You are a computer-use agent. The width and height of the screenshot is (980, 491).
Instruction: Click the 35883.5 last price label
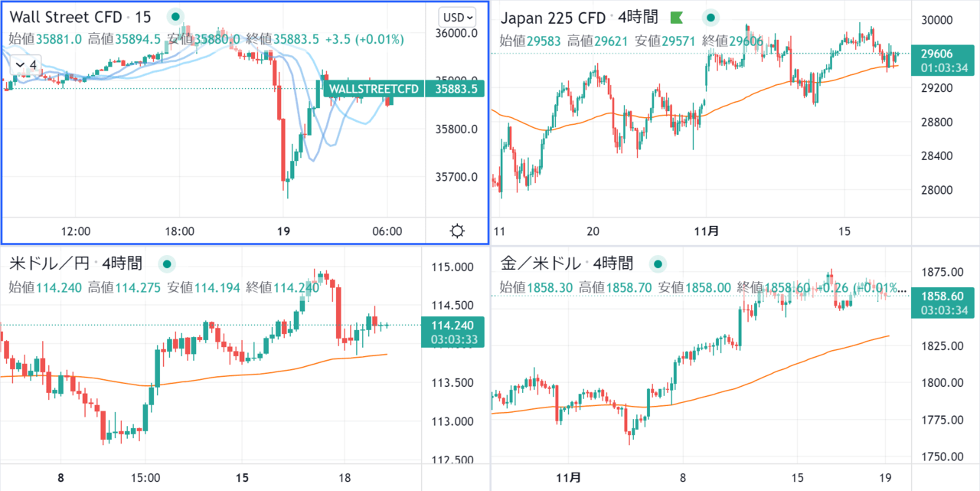pyautogui.click(x=456, y=89)
